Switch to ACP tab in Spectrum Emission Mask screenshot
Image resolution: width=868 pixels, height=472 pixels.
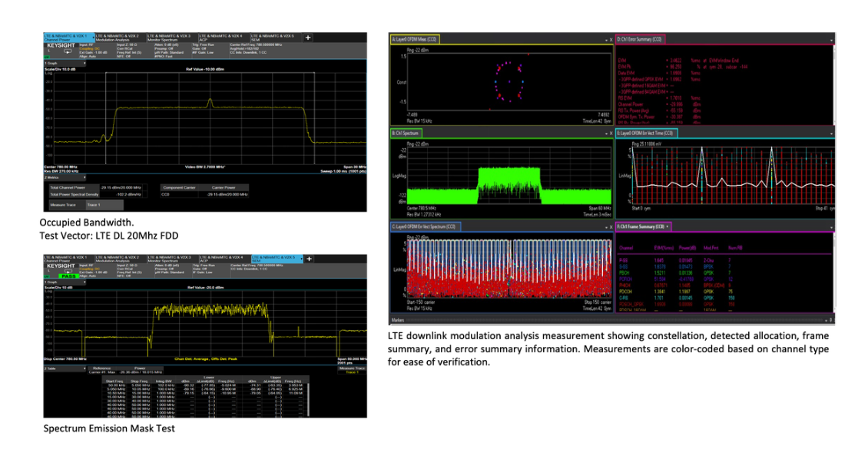click(x=224, y=259)
